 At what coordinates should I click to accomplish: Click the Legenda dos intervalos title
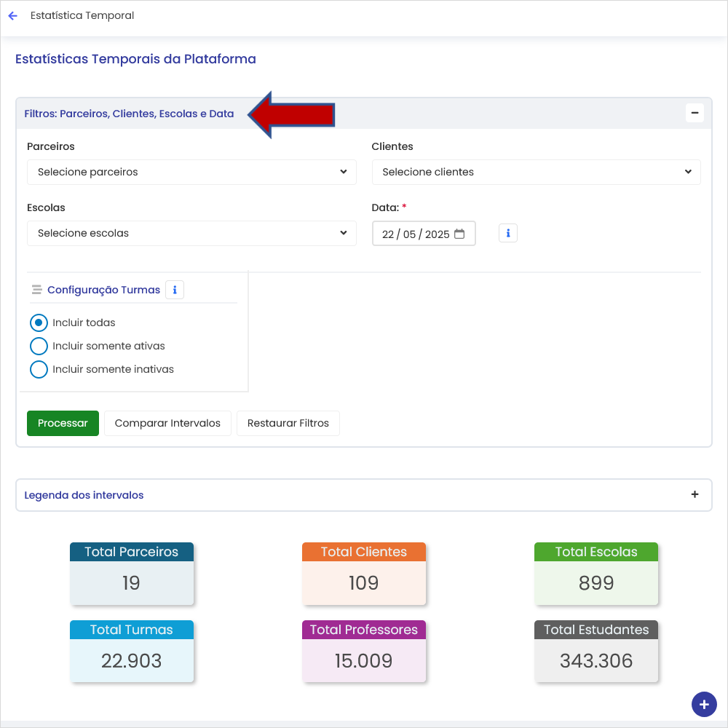[84, 495]
